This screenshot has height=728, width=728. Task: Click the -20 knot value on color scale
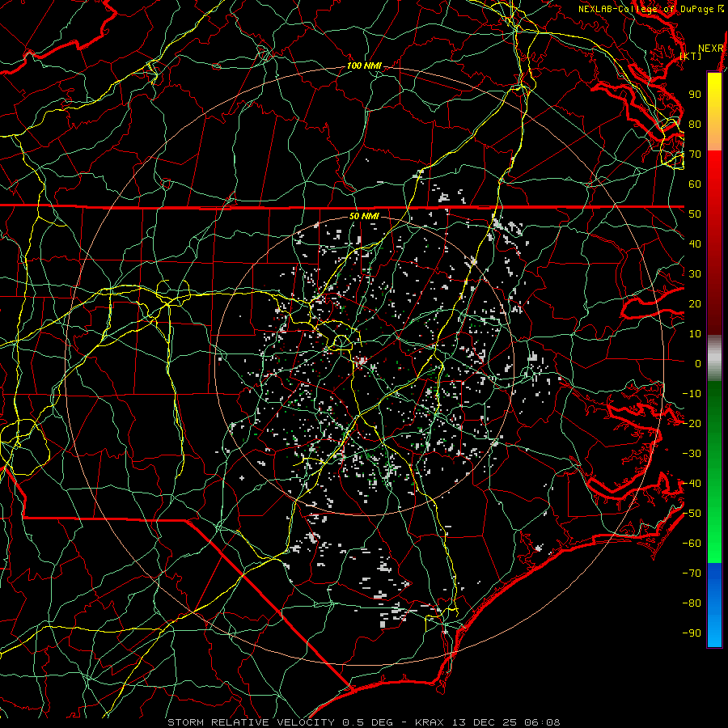click(692, 424)
